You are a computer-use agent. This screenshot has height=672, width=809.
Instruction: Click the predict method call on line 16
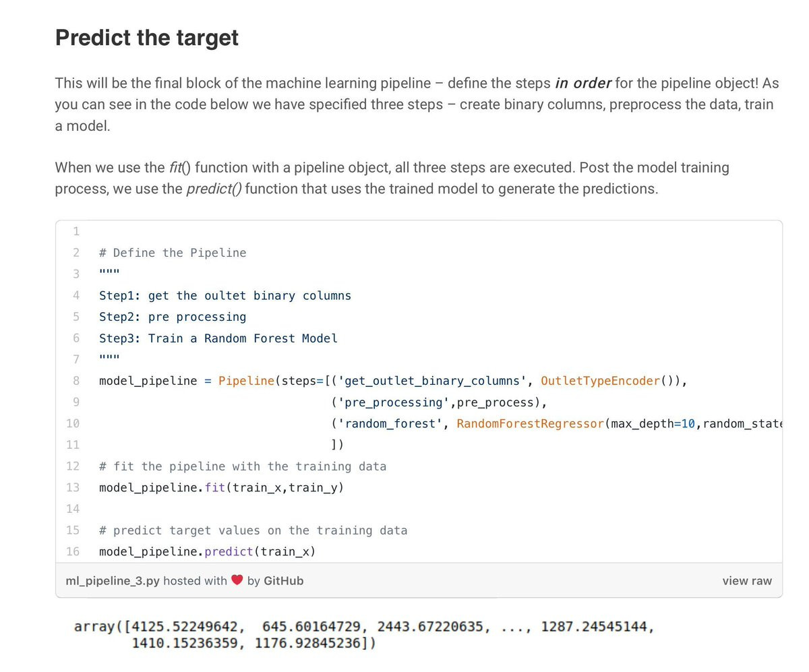[x=229, y=551]
